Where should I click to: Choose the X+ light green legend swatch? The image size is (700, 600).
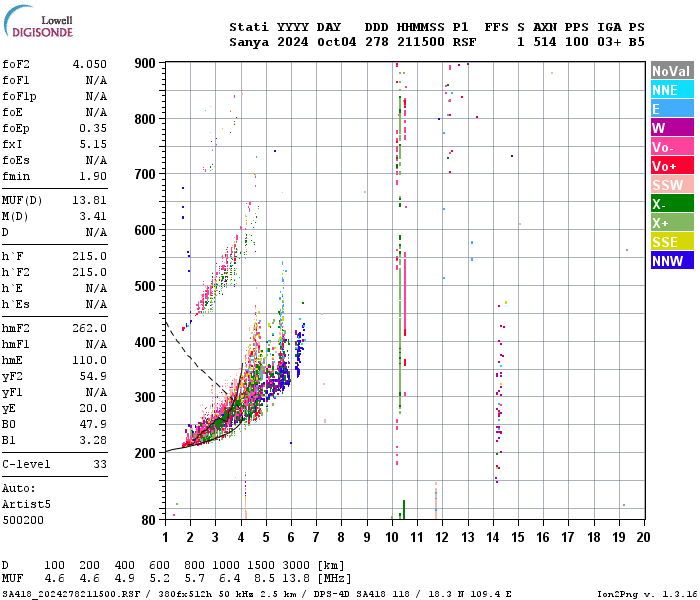click(671, 223)
